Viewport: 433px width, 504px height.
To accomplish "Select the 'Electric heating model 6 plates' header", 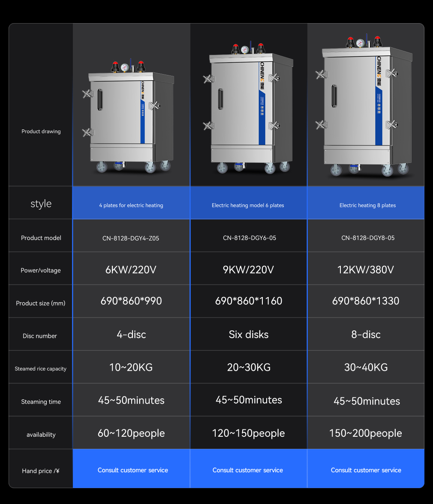I will (x=248, y=205).
